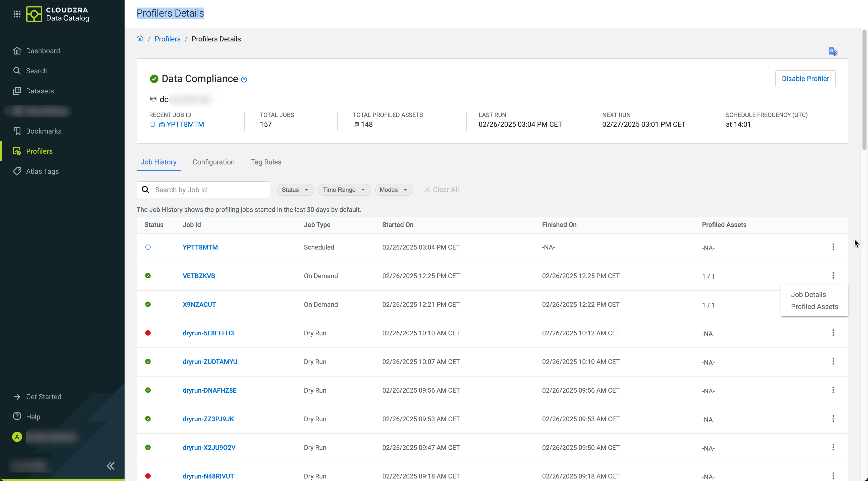The image size is (868, 481).
Task: Open kebab menu for dryrun-5E8EFFH3
Action: click(x=833, y=333)
